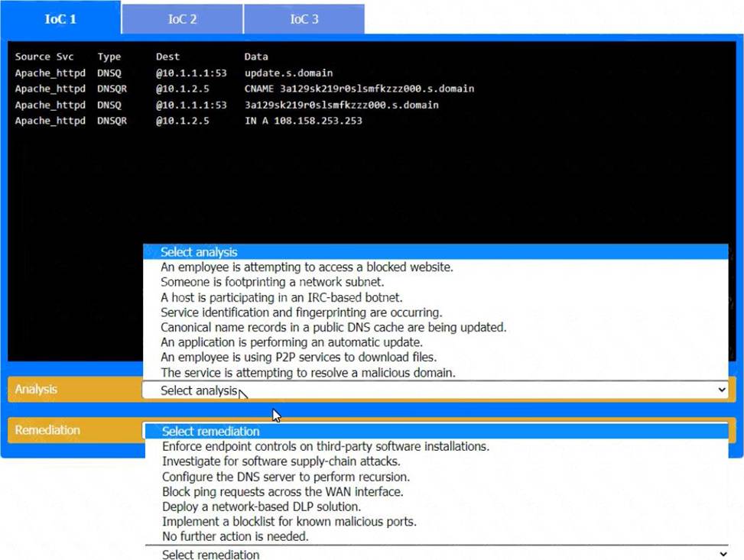Select 'Block ping requests across the WAN interface'
Image resolution: width=744 pixels, height=560 pixels.
[x=282, y=492]
